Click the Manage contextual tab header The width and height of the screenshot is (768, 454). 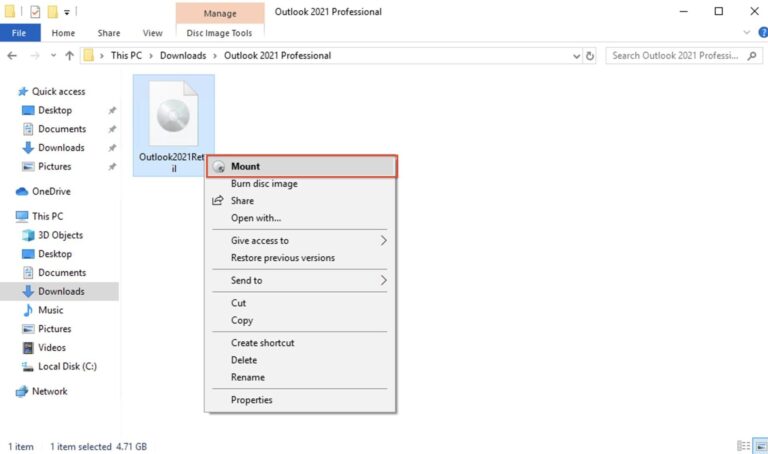pos(220,13)
